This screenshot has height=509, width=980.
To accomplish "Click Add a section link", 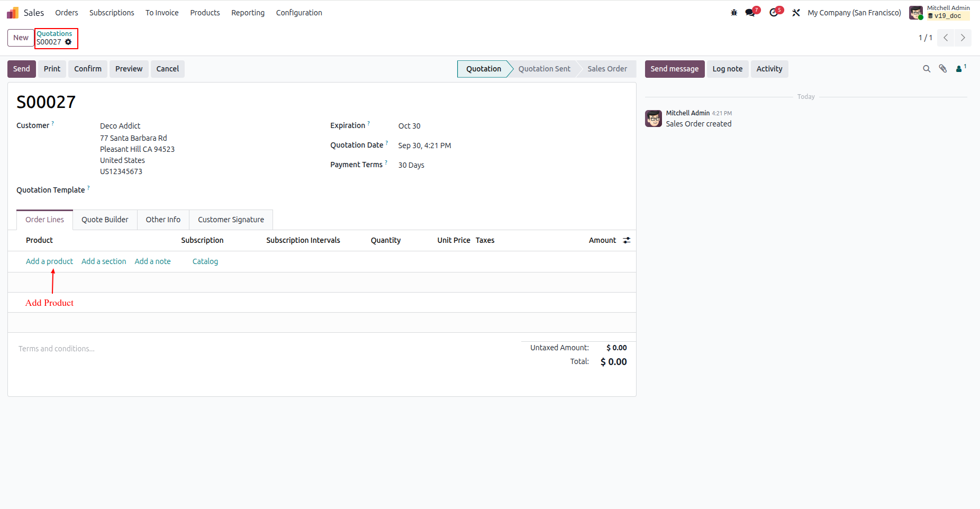I will (104, 261).
